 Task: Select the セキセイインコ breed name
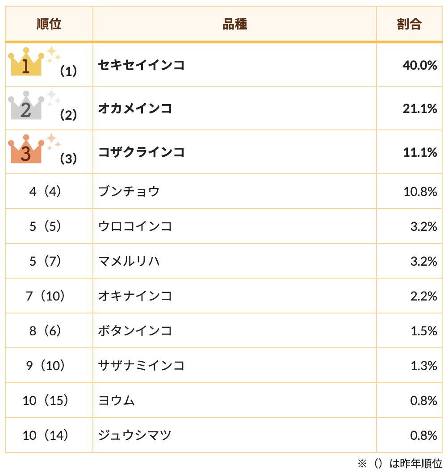click(x=141, y=65)
